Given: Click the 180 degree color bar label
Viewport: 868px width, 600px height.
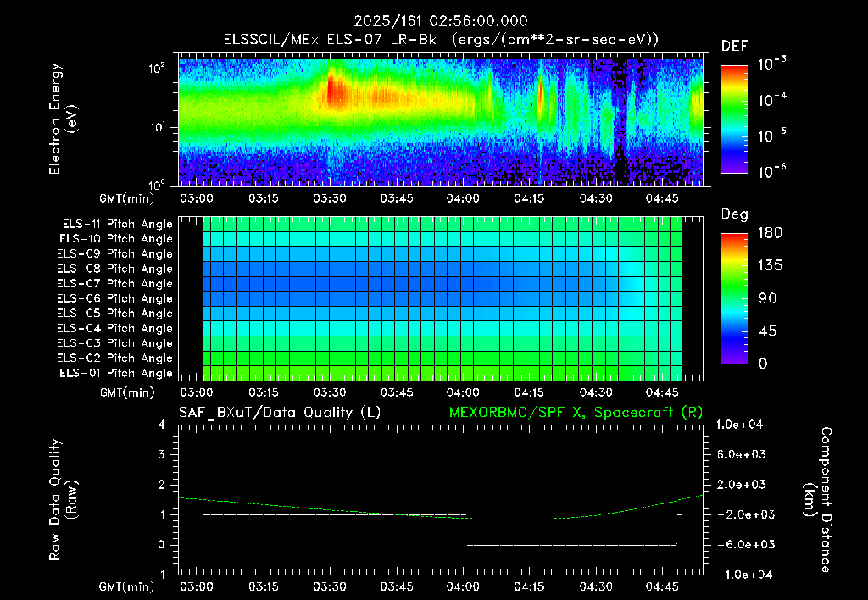Looking at the screenshot, I should point(770,233).
